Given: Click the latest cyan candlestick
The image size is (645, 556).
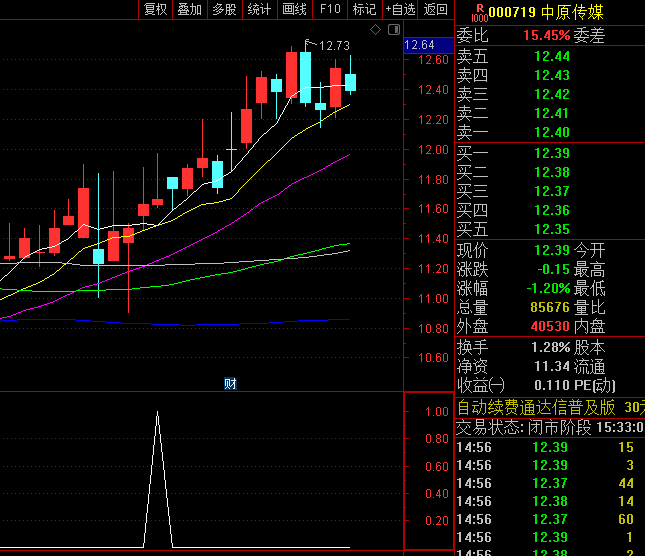Looking at the screenshot, I should (x=350, y=82).
